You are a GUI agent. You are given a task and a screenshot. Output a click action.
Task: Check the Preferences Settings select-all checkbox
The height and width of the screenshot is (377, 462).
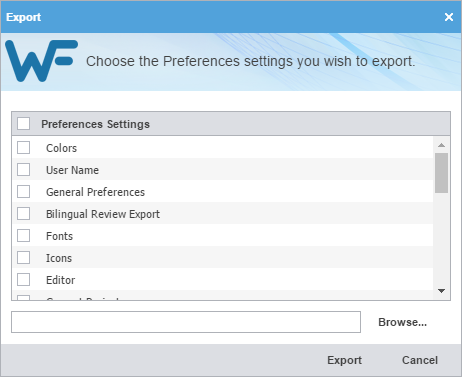click(x=24, y=123)
